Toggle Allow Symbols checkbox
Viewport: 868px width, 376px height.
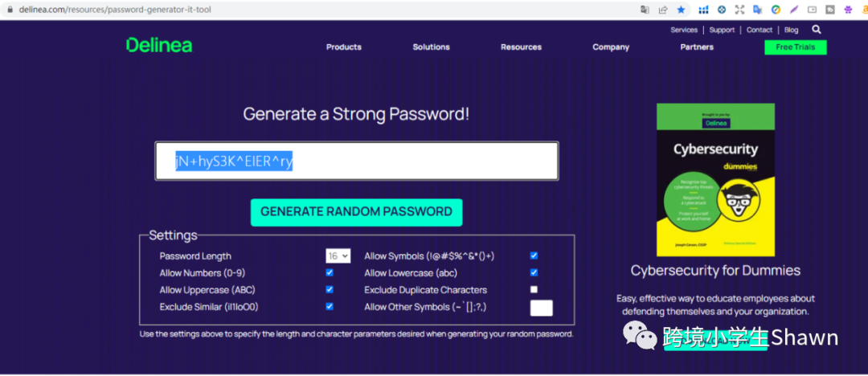tap(534, 255)
